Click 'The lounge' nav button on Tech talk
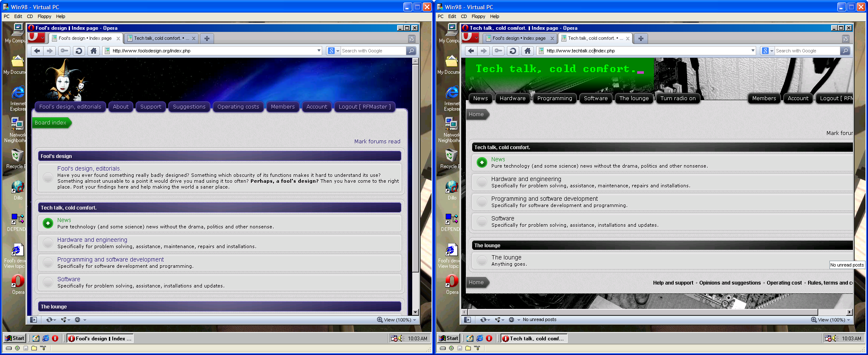The height and width of the screenshot is (355, 868). tap(634, 98)
